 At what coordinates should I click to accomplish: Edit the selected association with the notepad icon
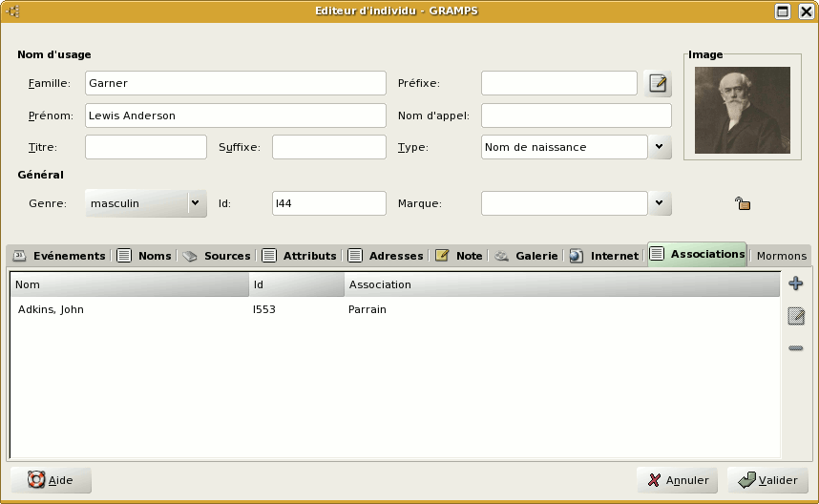(x=796, y=316)
